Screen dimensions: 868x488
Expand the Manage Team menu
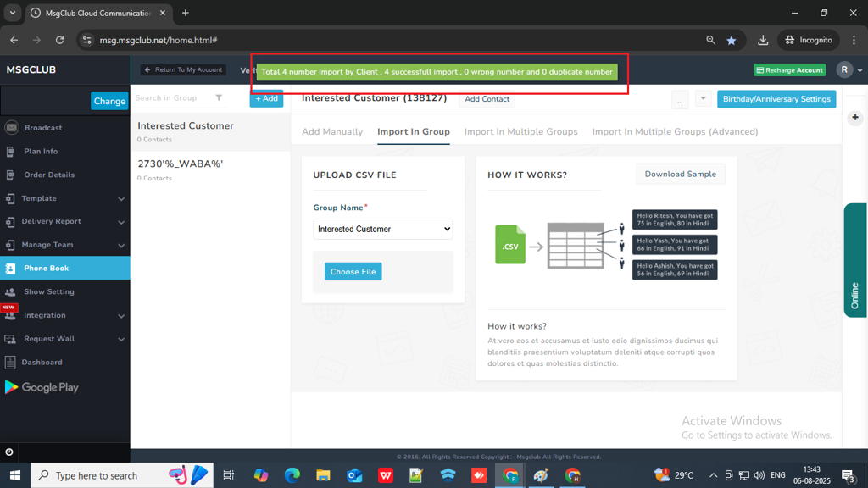point(64,245)
